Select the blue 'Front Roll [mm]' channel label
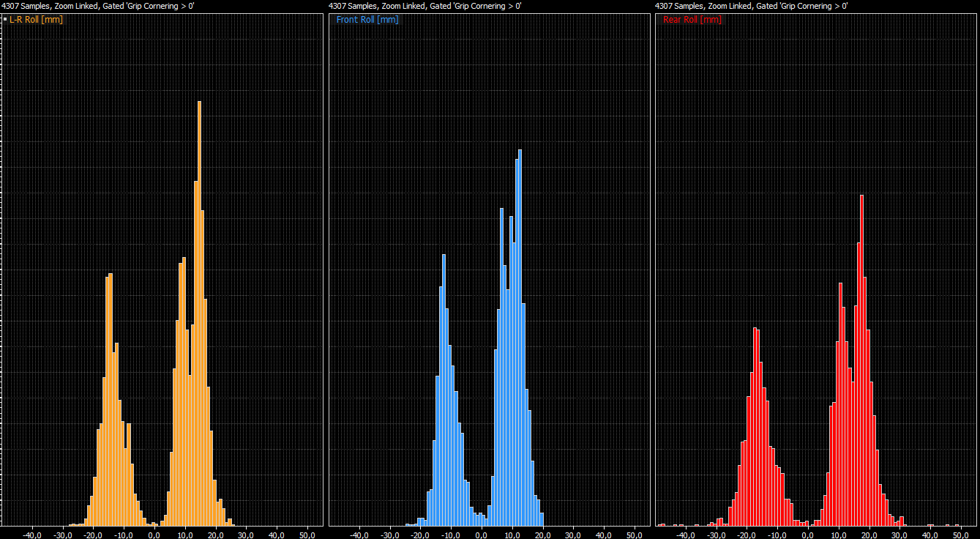This screenshot has width=980, height=539. (x=367, y=20)
